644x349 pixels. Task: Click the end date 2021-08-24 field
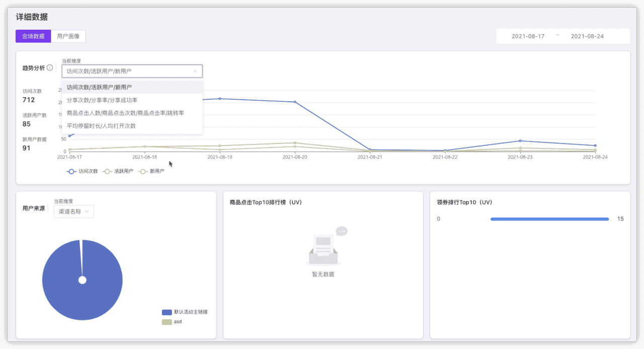point(587,36)
